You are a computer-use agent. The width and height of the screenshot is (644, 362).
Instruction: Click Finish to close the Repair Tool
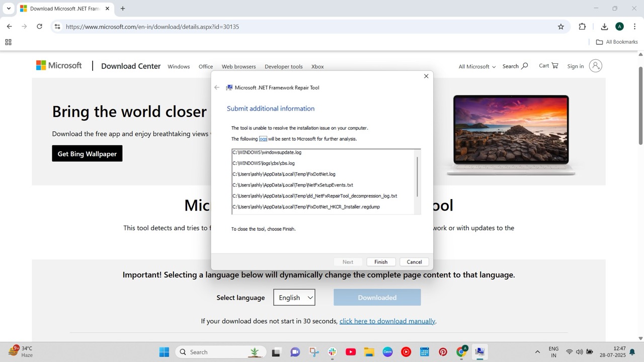point(381,261)
